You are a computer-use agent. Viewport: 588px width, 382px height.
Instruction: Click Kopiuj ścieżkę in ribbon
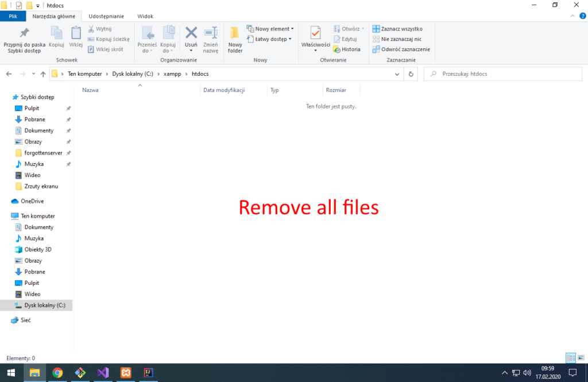pyautogui.click(x=109, y=39)
